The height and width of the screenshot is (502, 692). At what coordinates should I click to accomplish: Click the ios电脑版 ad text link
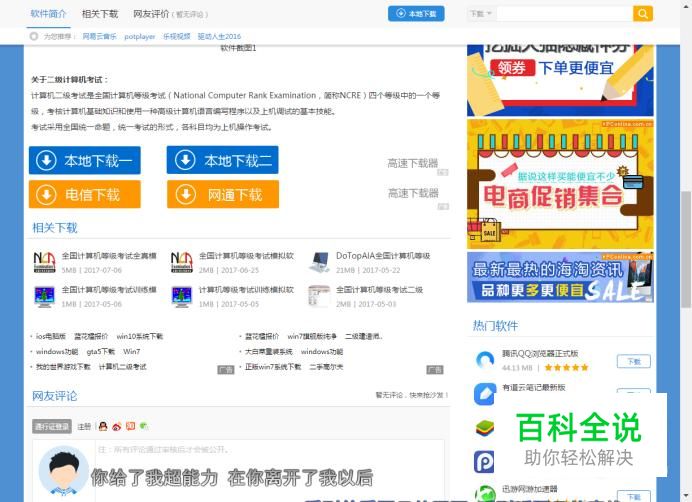[x=51, y=336]
